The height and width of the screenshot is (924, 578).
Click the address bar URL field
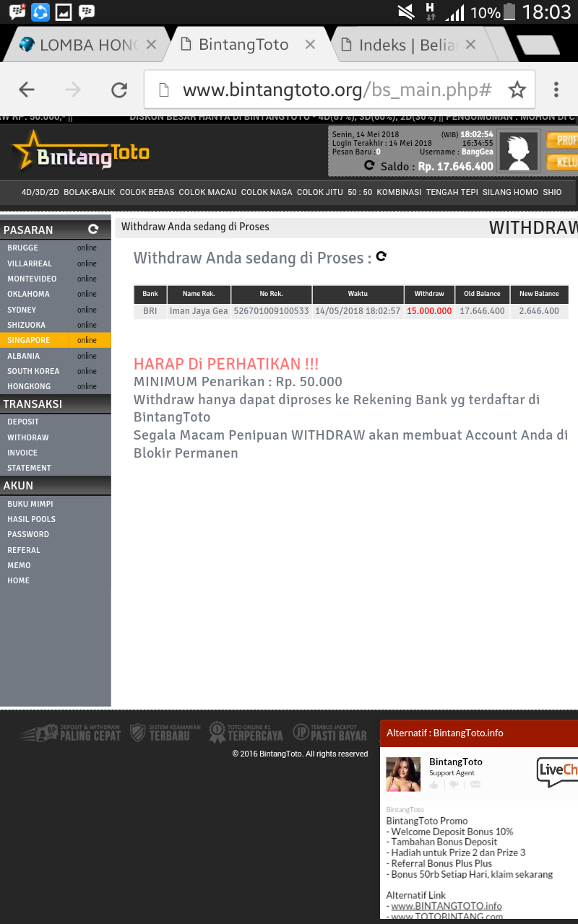[337, 90]
